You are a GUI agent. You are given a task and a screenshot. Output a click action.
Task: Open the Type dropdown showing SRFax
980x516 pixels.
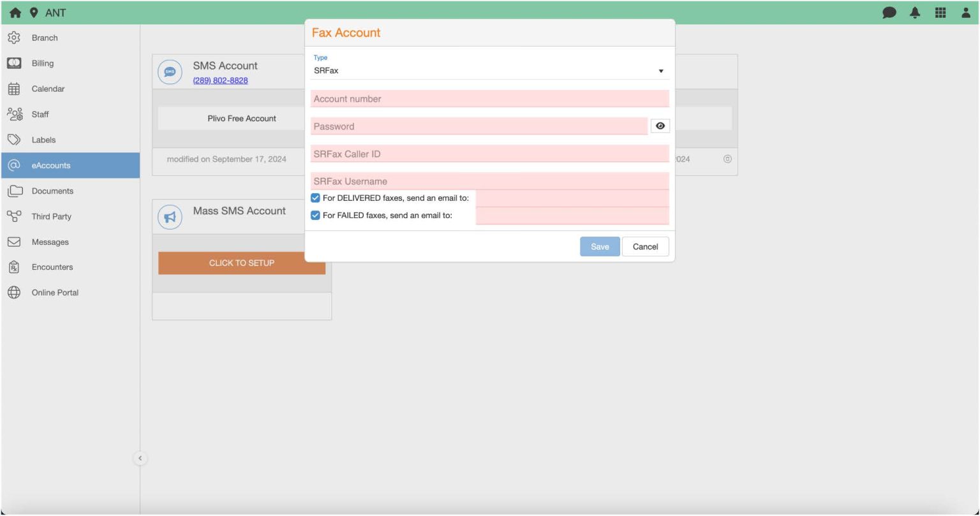coord(661,70)
